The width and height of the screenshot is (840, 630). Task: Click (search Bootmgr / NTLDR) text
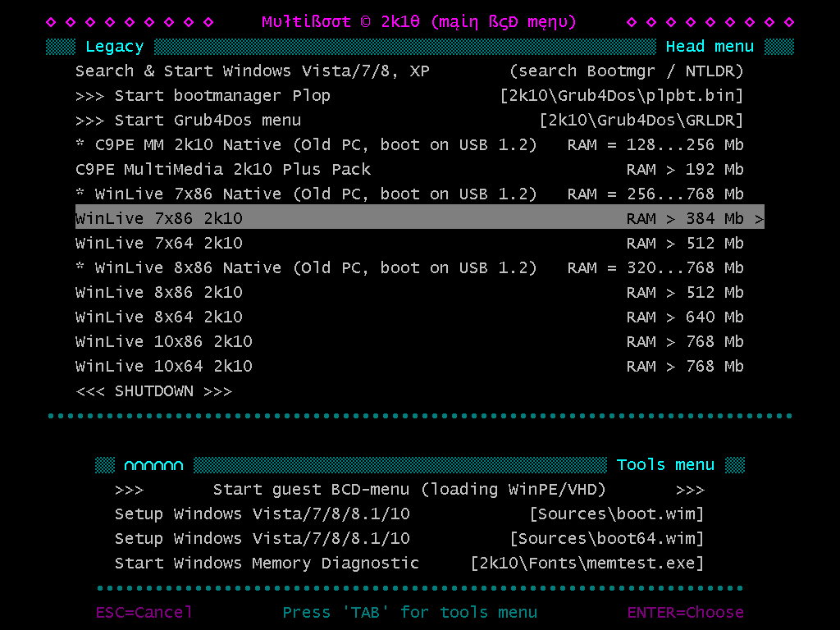click(626, 71)
